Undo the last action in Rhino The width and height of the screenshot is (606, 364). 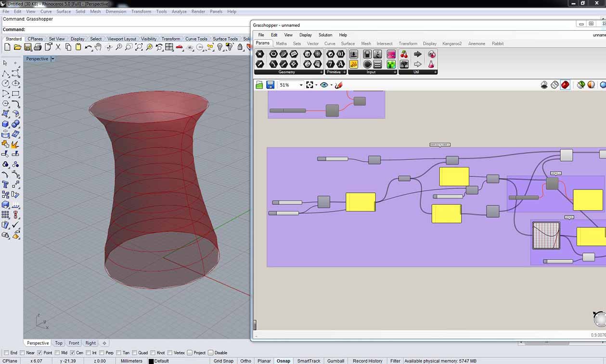88,47
